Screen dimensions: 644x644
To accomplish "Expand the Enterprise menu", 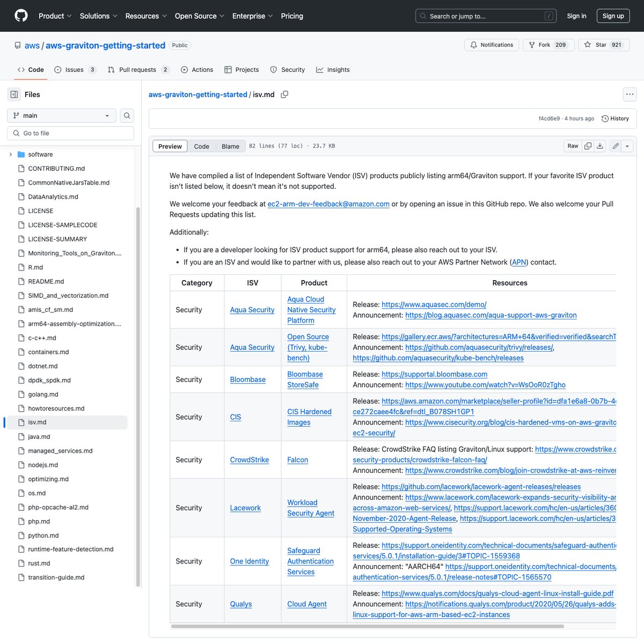I will (x=252, y=16).
